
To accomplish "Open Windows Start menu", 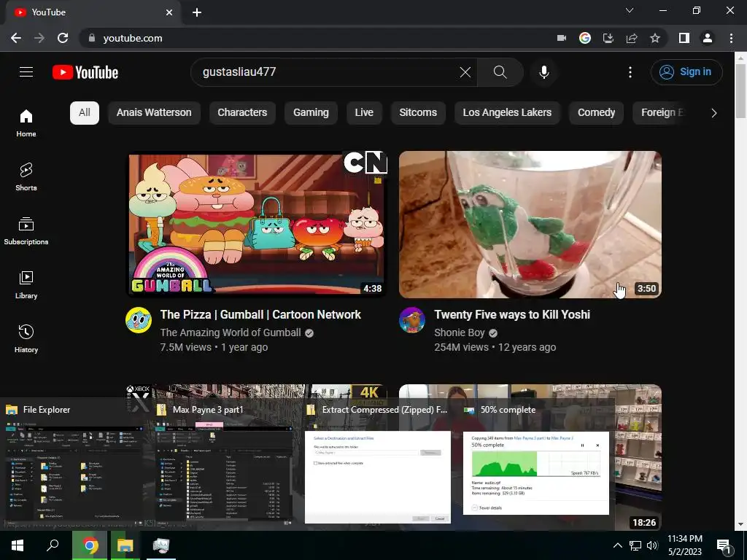I will click(18, 545).
